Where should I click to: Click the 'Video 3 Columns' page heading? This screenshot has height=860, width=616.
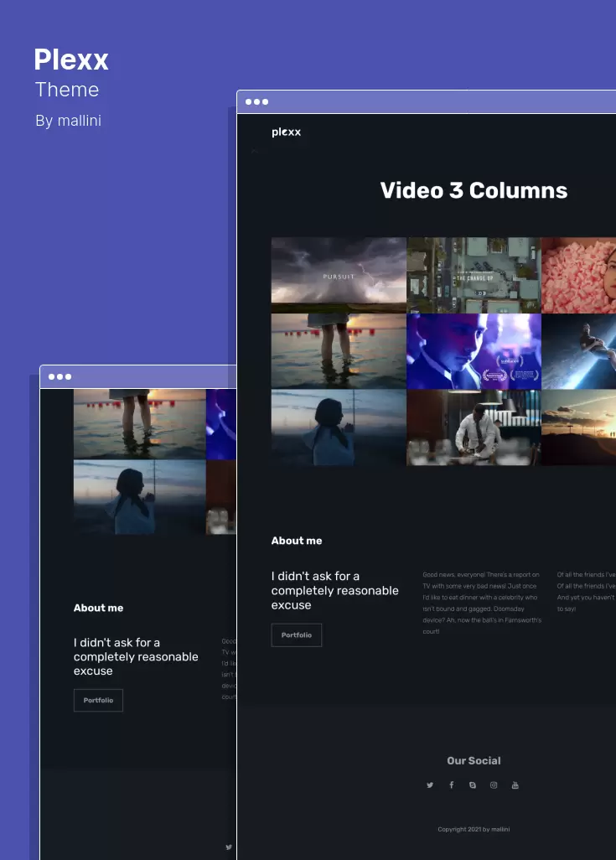(x=474, y=190)
